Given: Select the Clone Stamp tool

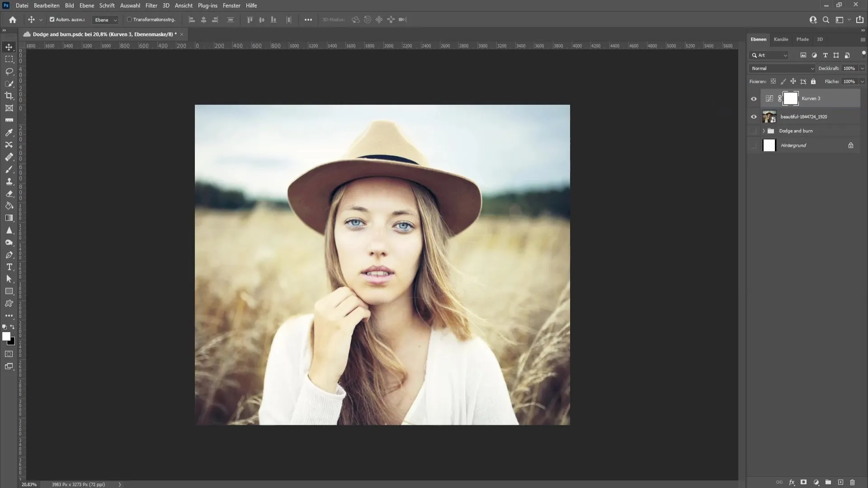Looking at the screenshot, I should (x=9, y=182).
